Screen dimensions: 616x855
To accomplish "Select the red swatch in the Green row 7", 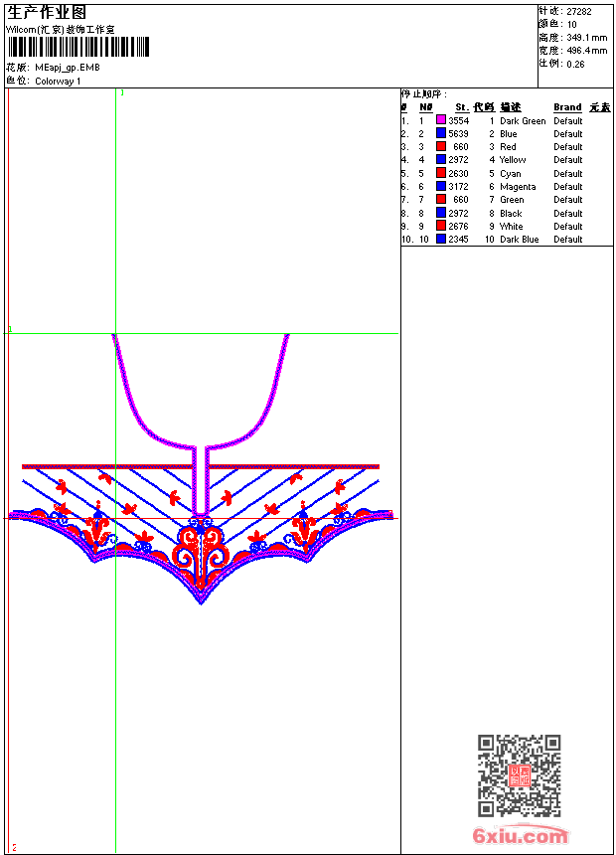I will pos(441,199).
